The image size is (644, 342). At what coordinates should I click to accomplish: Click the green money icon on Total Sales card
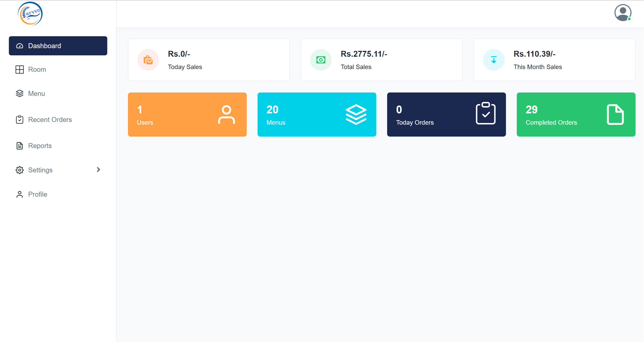pyautogui.click(x=321, y=60)
